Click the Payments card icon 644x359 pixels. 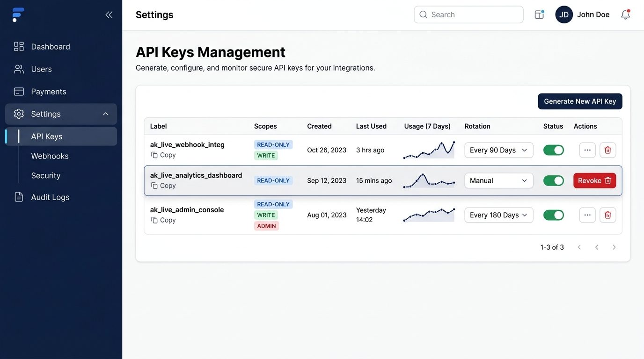(19, 92)
